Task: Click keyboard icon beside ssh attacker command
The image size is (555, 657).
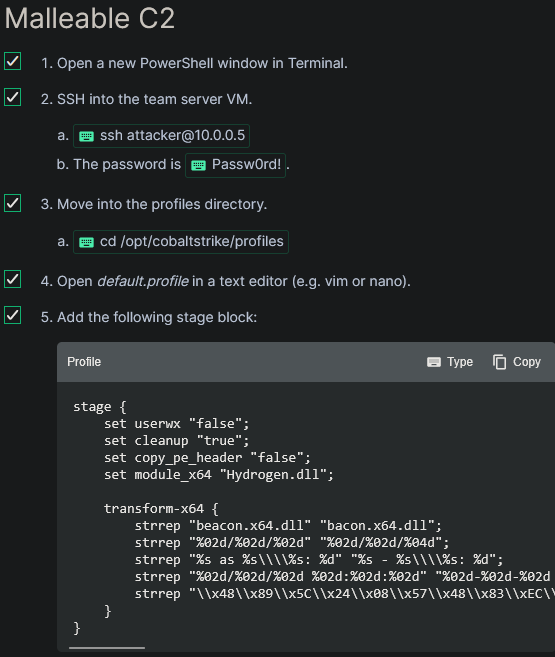Action: [x=87, y=136]
